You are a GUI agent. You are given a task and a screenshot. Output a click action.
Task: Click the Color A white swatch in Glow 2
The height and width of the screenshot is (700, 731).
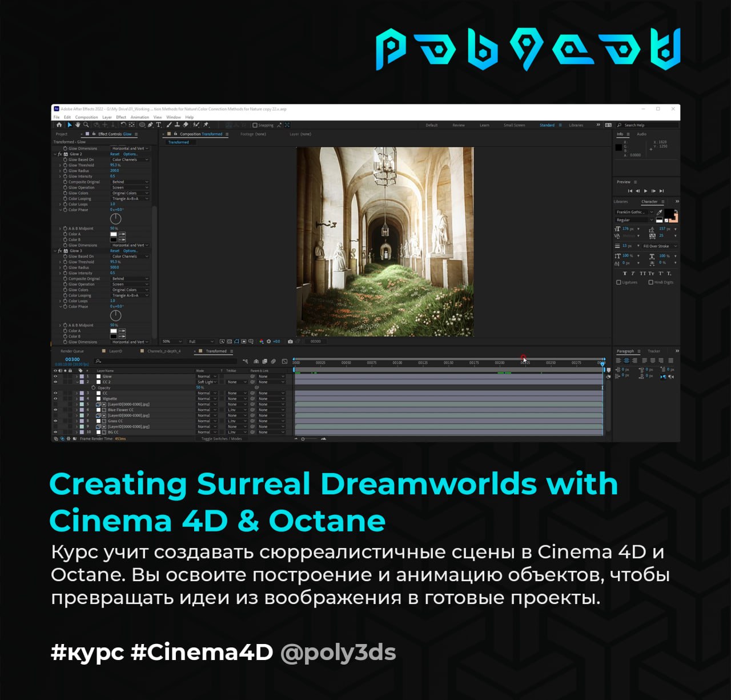click(114, 234)
